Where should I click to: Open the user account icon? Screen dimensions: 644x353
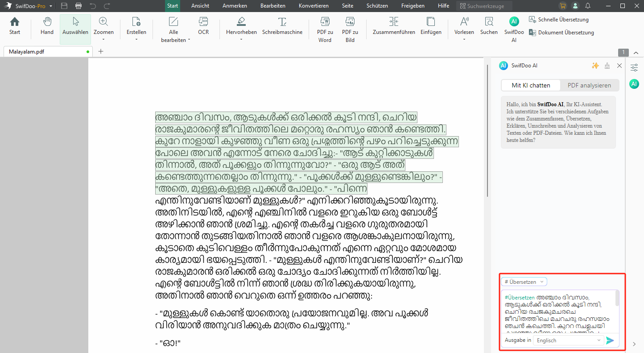coord(575,6)
